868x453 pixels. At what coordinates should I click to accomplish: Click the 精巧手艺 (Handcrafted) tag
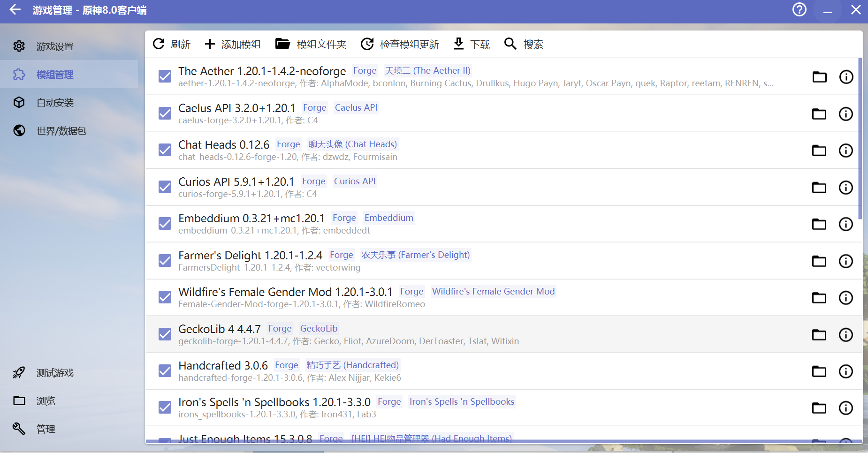(353, 365)
